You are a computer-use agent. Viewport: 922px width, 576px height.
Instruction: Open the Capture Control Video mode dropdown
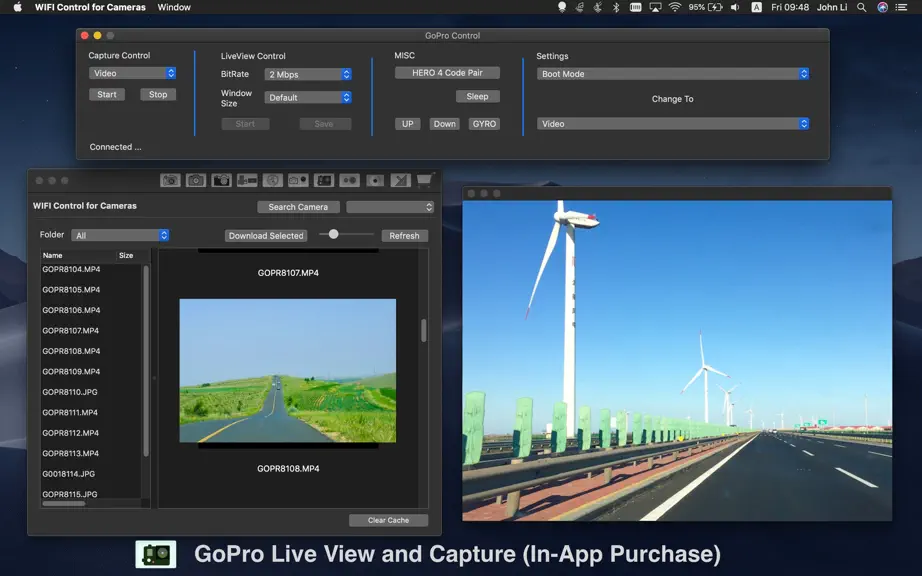tap(132, 73)
